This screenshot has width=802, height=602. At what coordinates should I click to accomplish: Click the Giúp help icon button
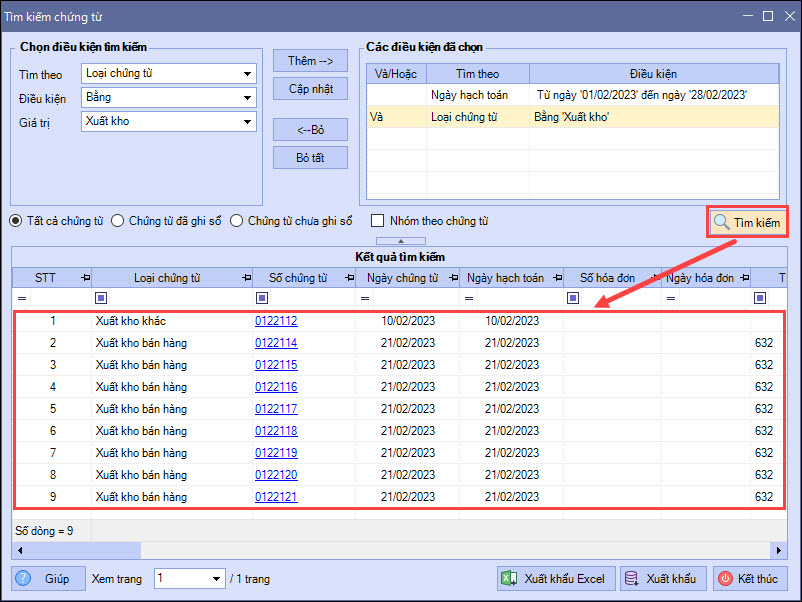coord(43,578)
